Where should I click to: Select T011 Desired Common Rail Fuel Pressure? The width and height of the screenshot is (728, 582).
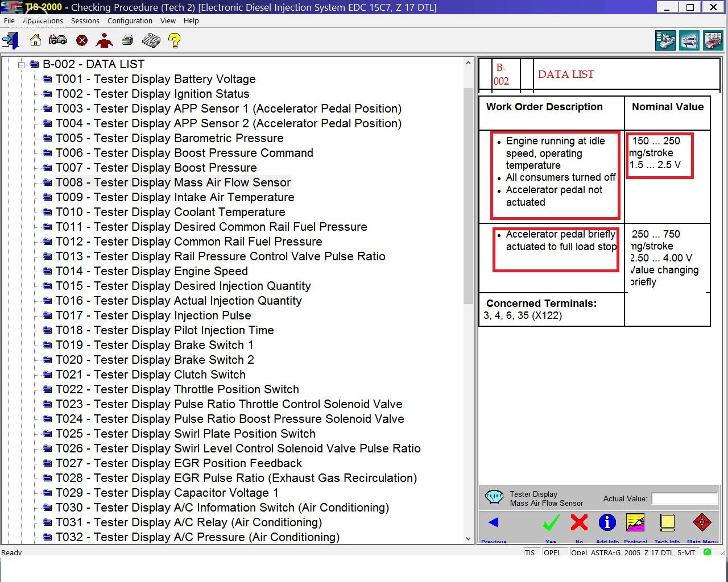click(212, 227)
